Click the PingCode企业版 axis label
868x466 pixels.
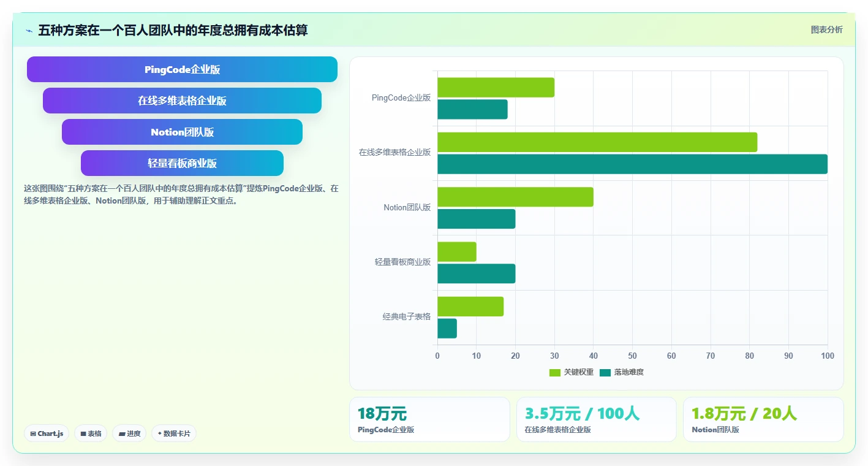pyautogui.click(x=401, y=97)
